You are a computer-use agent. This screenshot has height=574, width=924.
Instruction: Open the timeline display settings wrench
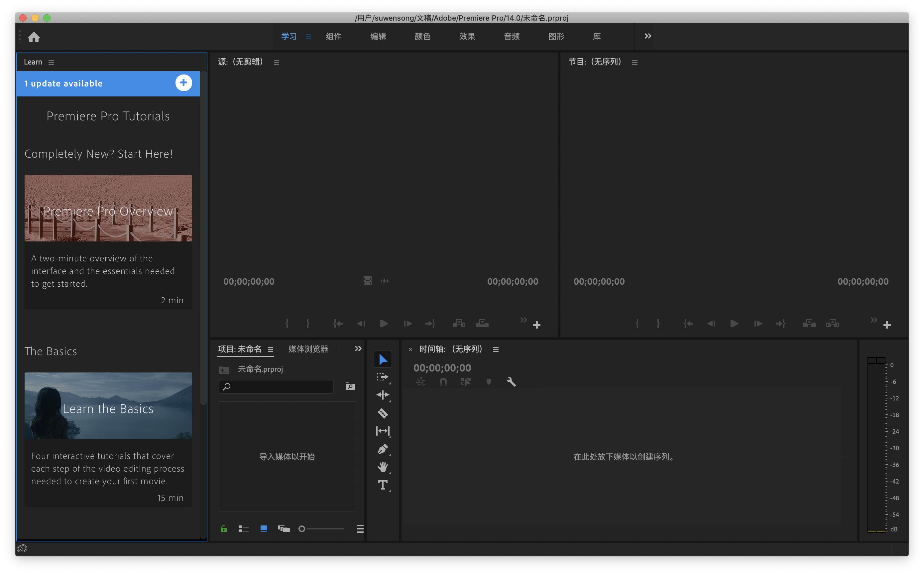511,382
